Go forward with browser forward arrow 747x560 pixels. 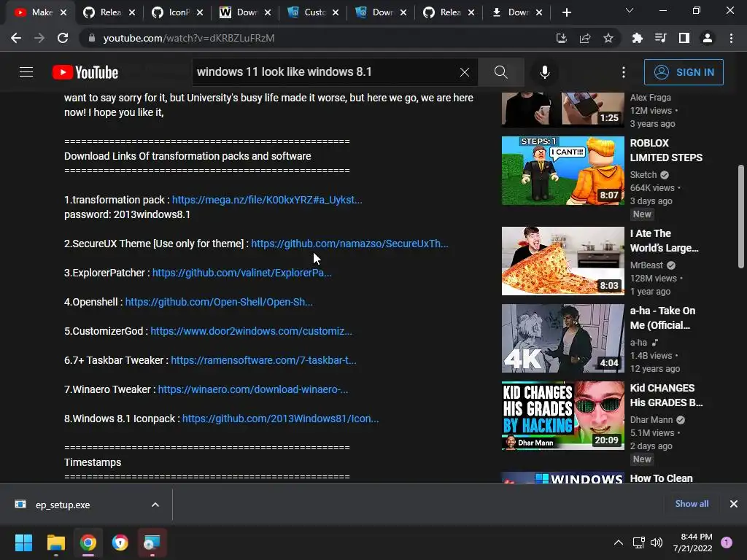(x=39, y=38)
